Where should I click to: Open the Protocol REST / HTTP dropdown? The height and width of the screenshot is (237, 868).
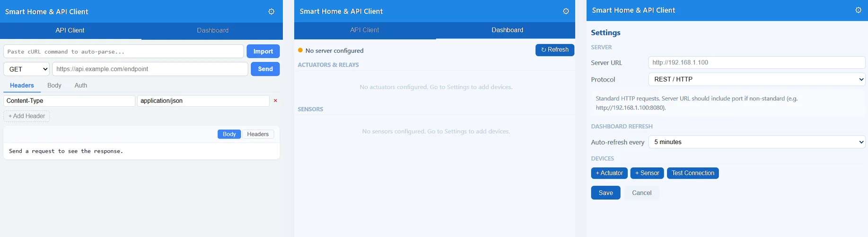click(x=757, y=79)
